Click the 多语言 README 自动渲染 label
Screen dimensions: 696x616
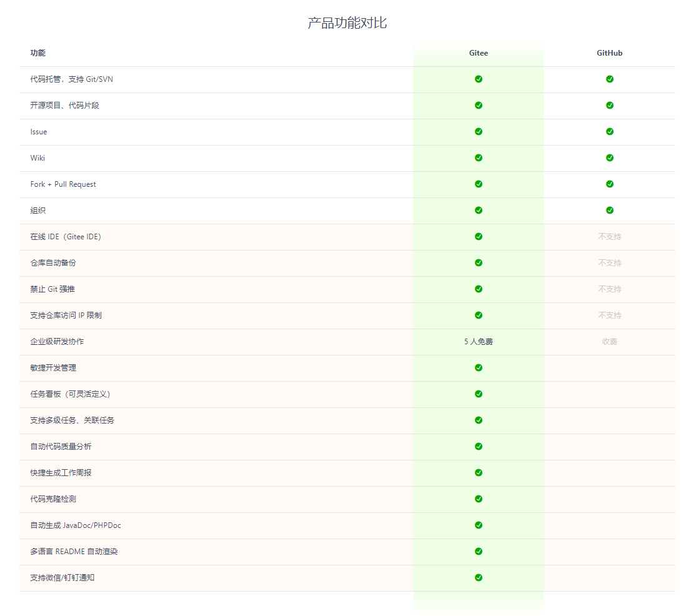pos(74,551)
